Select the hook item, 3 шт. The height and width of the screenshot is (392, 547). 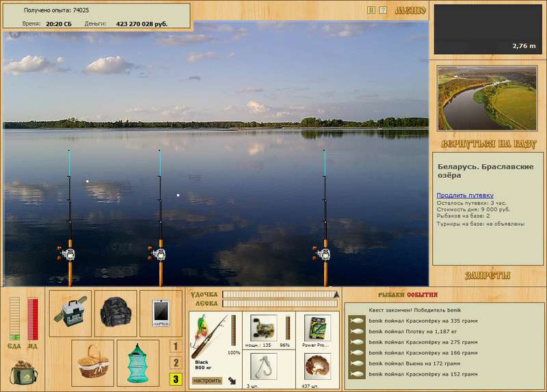pos(264,367)
